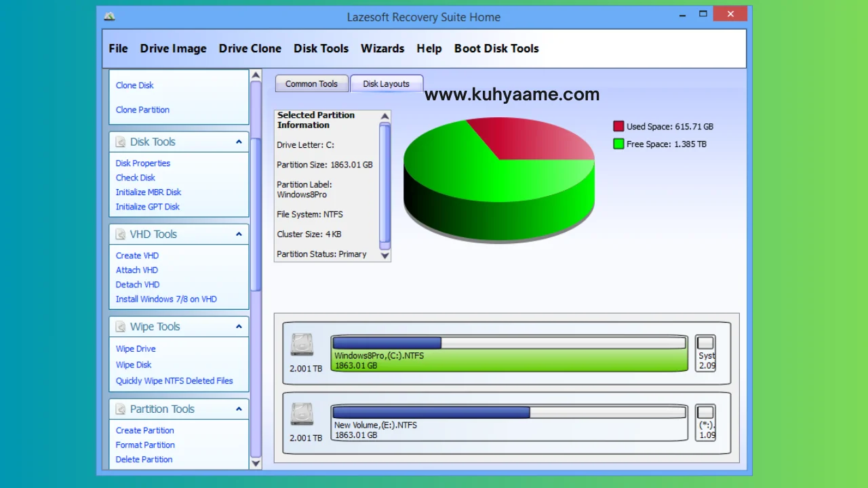868x488 pixels.
Task: Select the small (*:) partition on second disk
Action: pyautogui.click(x=705, y=423)
